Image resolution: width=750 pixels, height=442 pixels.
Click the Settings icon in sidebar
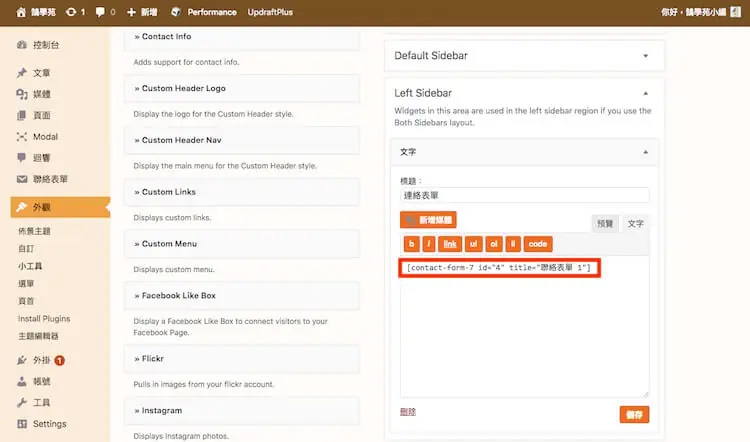(22, 424)
